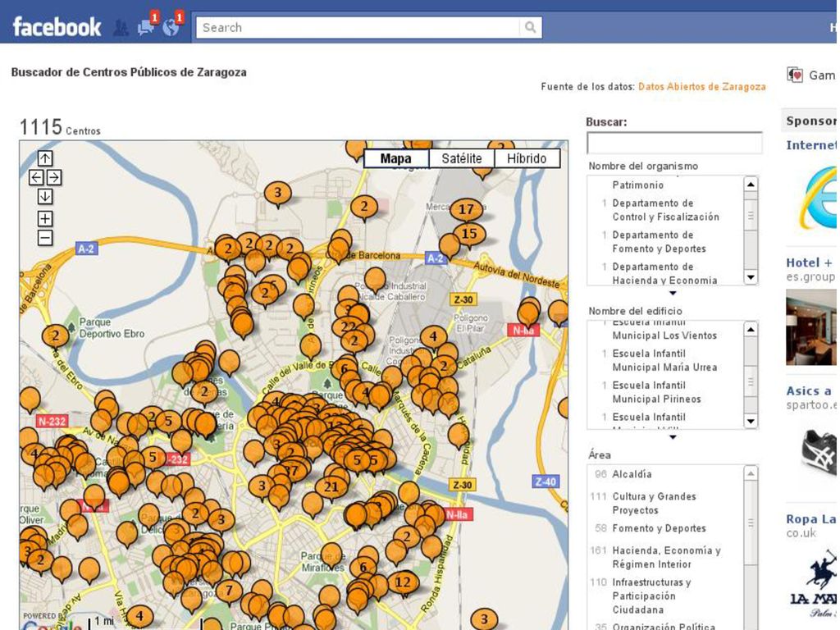Image resolution: width=840 pixels, height=630 pixels.
Task: Expand organismo list with triangle below it
Action: pos(673,293)
